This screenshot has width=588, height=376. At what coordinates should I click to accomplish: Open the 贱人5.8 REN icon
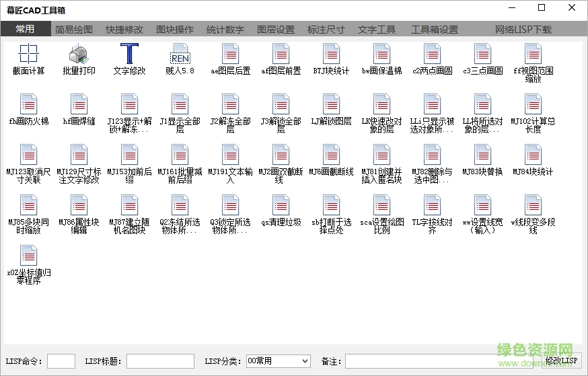point(180,54)
